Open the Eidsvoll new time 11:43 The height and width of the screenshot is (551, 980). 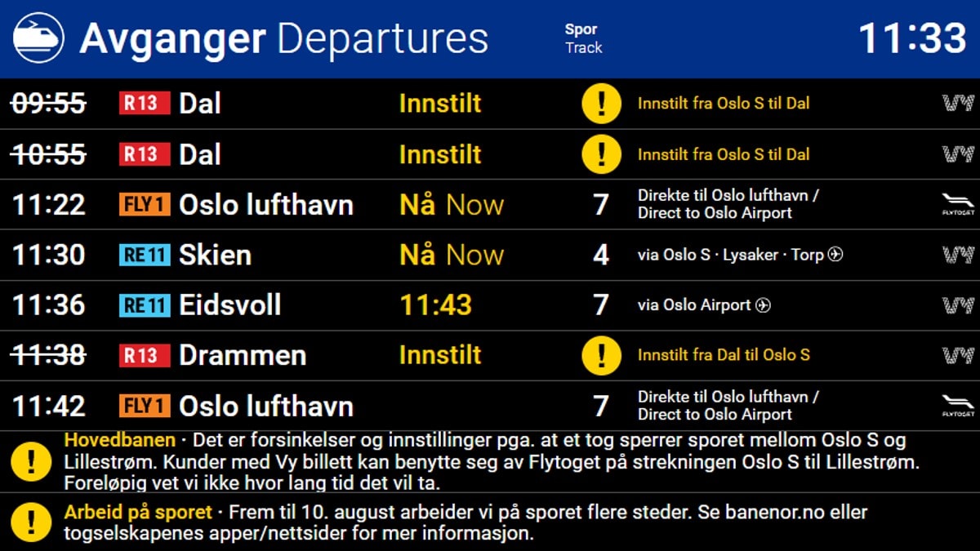click(x=435, y=305)
